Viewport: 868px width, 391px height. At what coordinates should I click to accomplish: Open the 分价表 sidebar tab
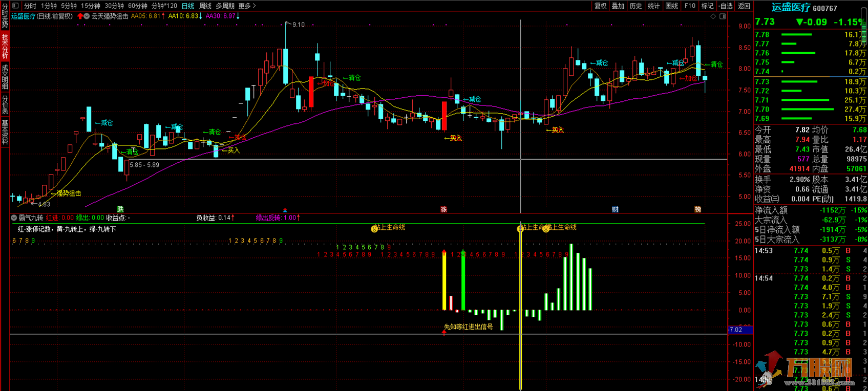5,104
